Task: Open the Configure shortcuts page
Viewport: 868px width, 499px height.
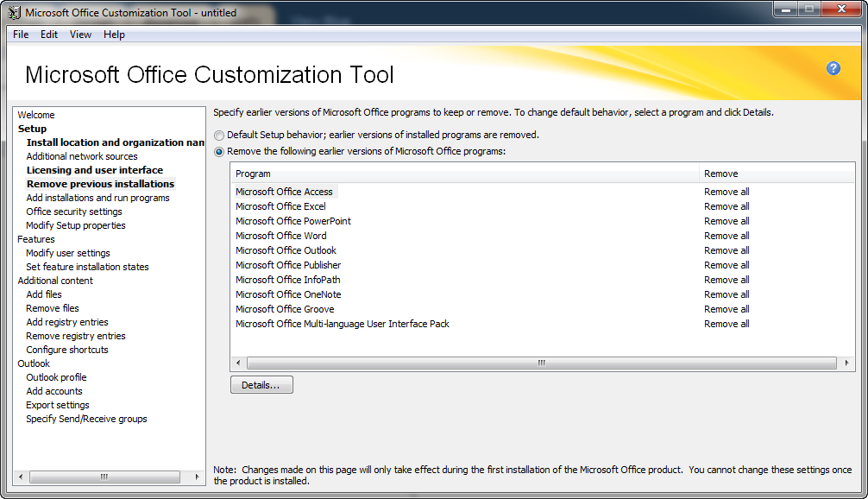Action: [67, 350]
